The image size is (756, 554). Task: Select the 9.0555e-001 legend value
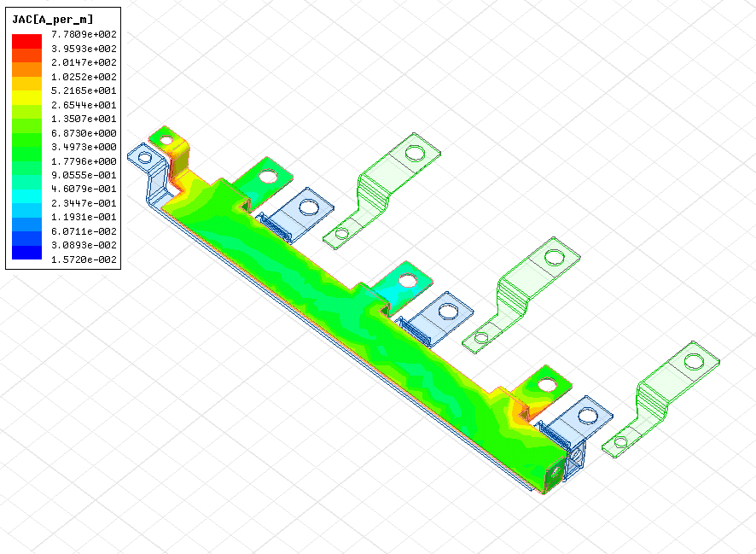pos(84,175)
